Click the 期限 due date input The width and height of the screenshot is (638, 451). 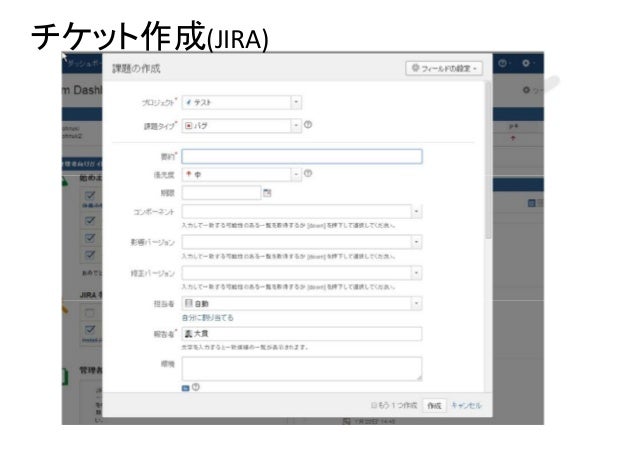(x=221, y=193)
